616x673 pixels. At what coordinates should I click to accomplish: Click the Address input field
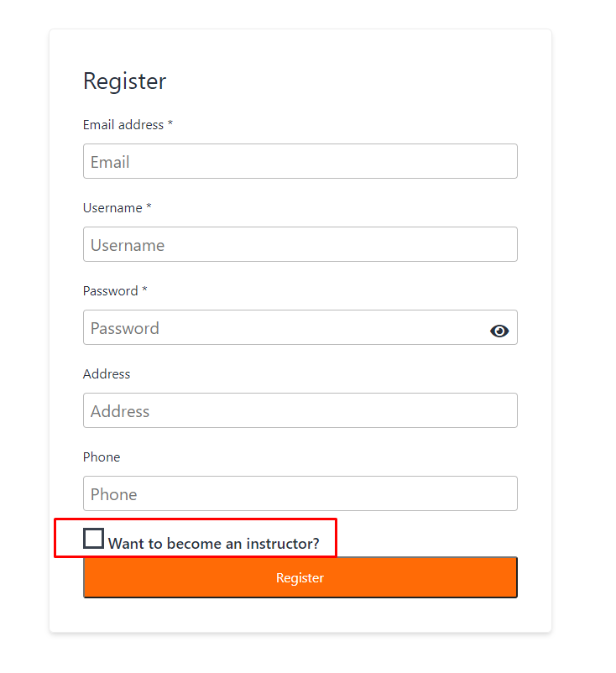300,410
